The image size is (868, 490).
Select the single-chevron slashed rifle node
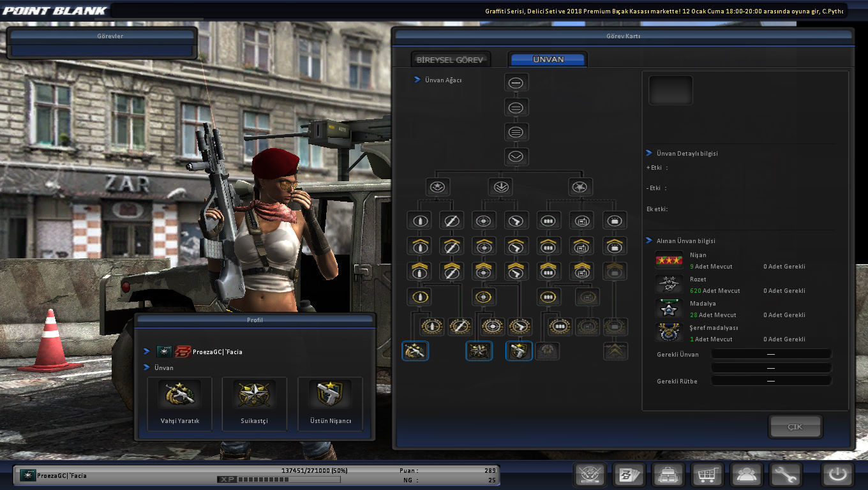[x=451, y=246]
